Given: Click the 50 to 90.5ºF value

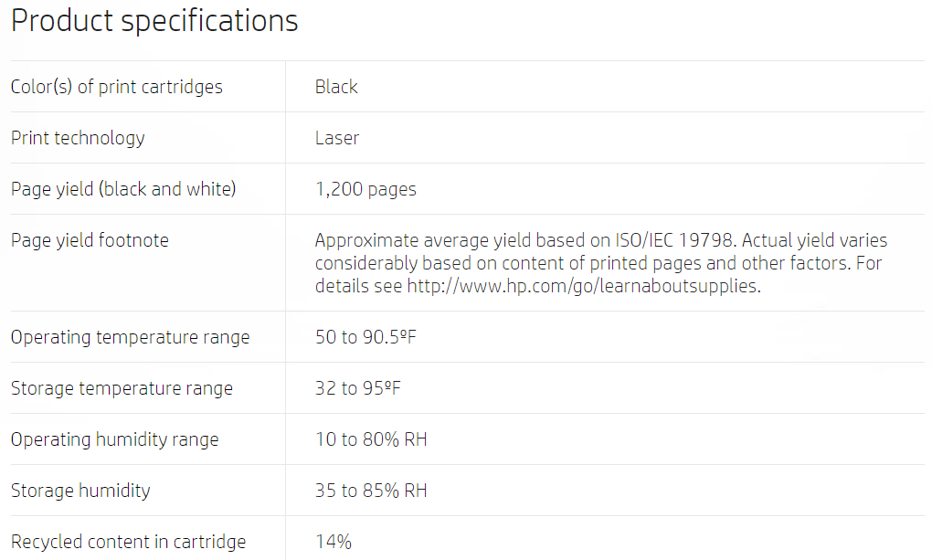Looking at the screenshot, I should click(x=365, y=337).
